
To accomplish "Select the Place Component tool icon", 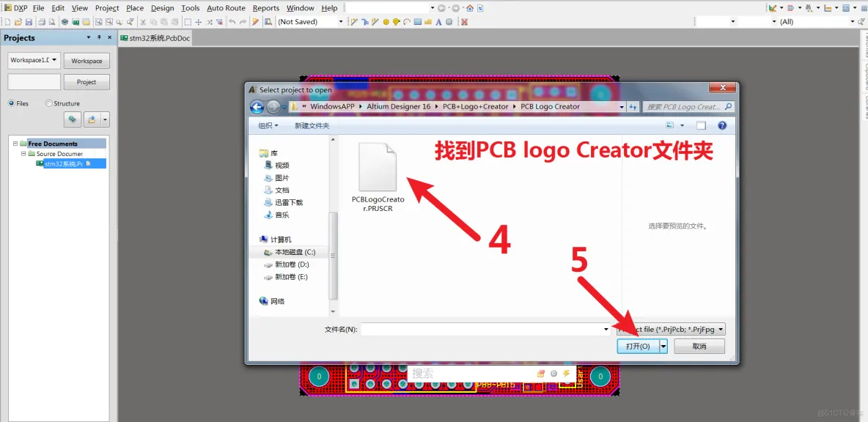I will point(449,21).
